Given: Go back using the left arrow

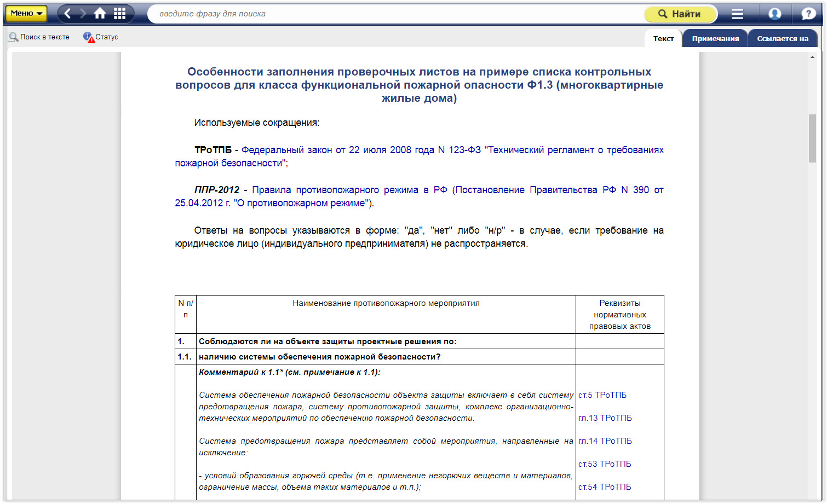Looking at the screenshot, I should [68, 14].
